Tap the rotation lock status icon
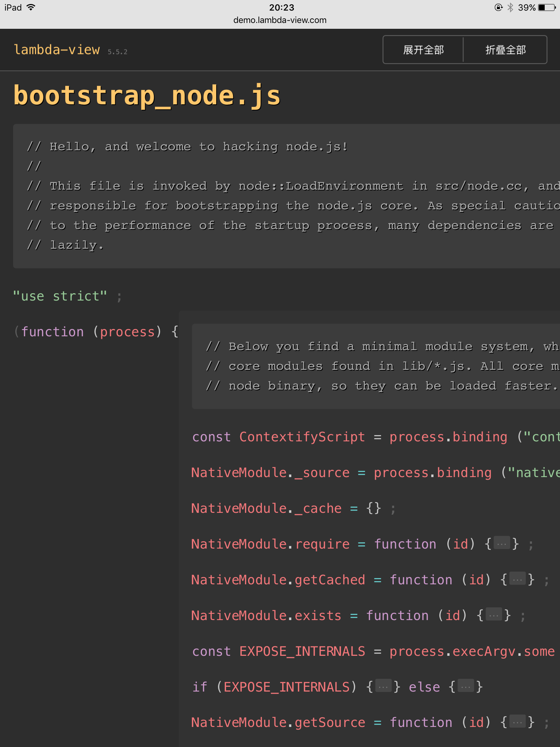Image resolution: width=560 pixels, height=747 pixels. 498,7
